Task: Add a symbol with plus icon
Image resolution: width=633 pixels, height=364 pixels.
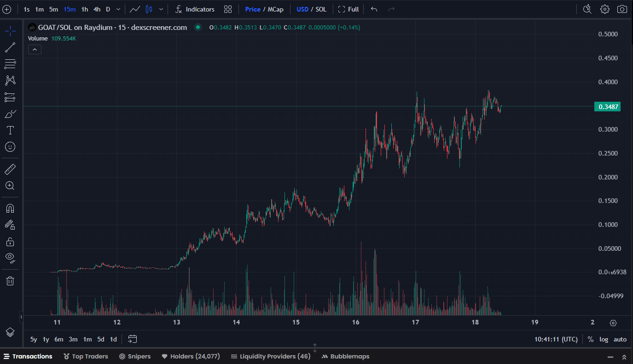Action: tap(7, 9)
